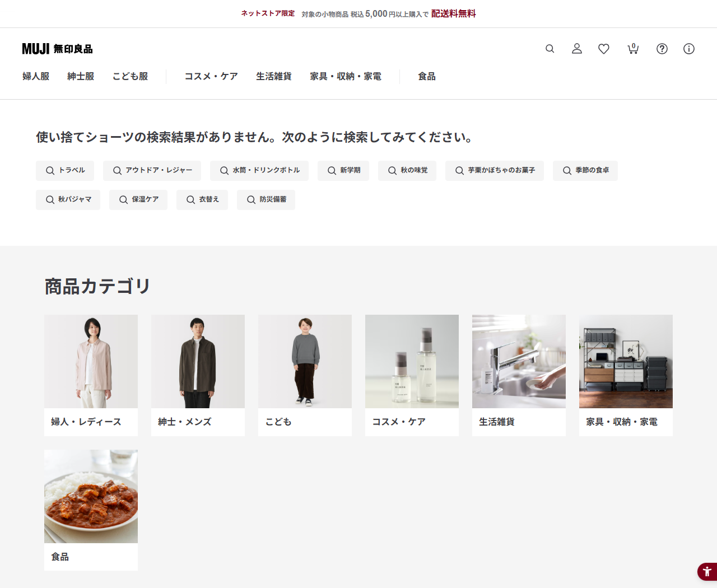This screenshot has width=717, height=588.
Task: Go to MUJI 無印良品 home logo
Action: pos(57,49)
